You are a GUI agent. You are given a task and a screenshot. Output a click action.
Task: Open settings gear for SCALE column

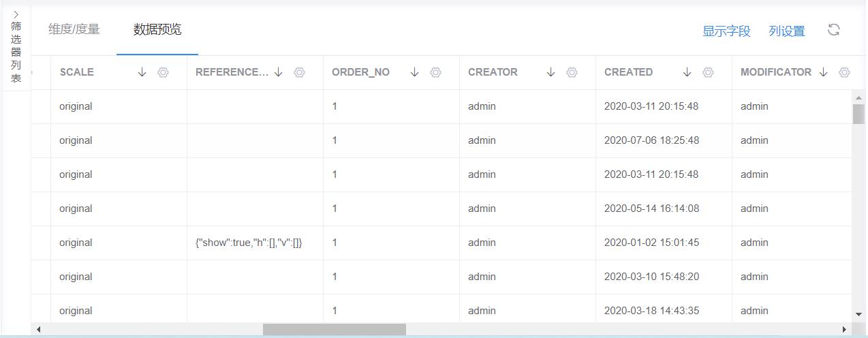tap(163, 72)
